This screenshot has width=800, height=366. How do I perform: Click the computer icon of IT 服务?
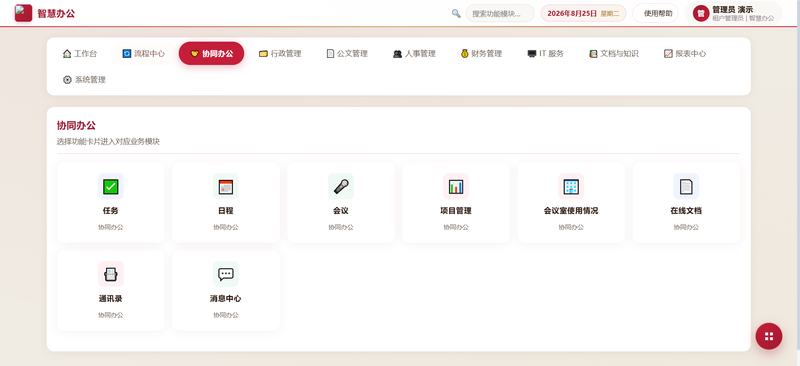532,54
